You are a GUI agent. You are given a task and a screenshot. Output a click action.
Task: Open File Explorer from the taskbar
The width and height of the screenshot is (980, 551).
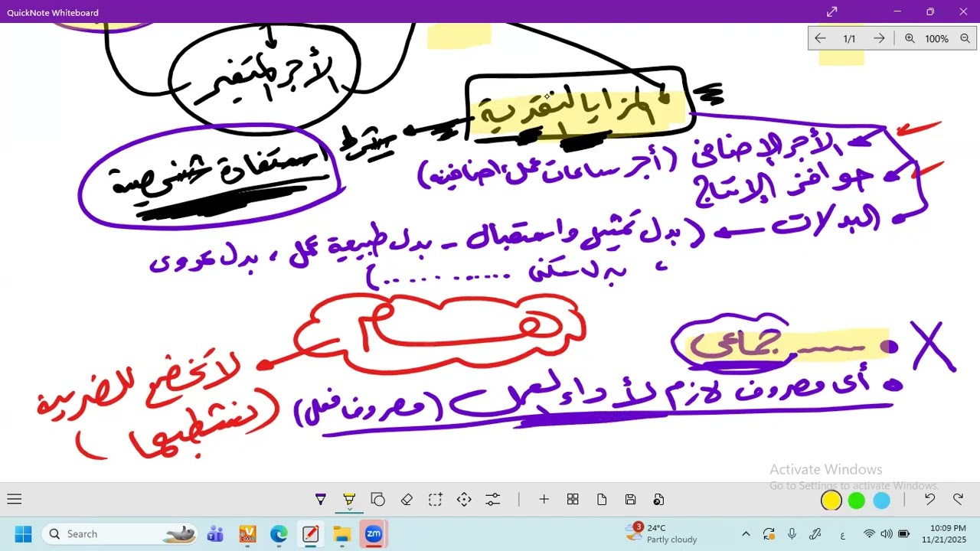click(341, 533)
